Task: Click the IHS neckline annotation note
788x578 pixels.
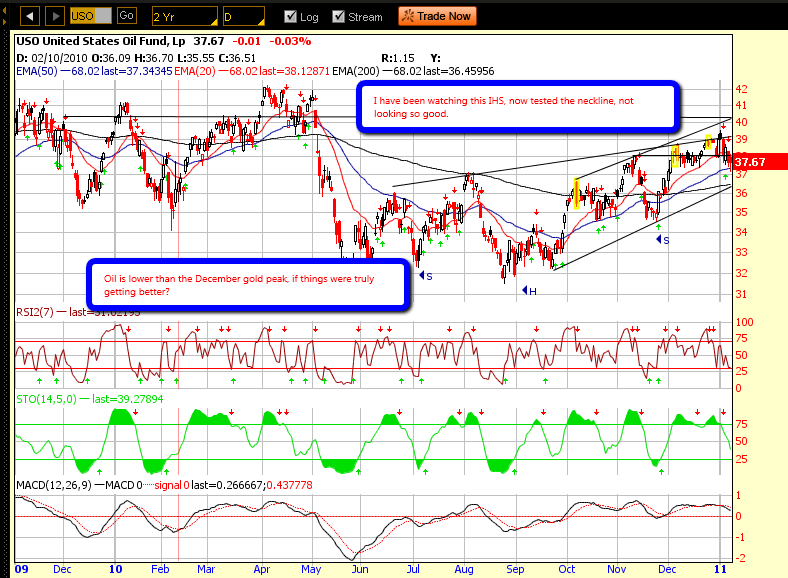Action: pos(518,107)
